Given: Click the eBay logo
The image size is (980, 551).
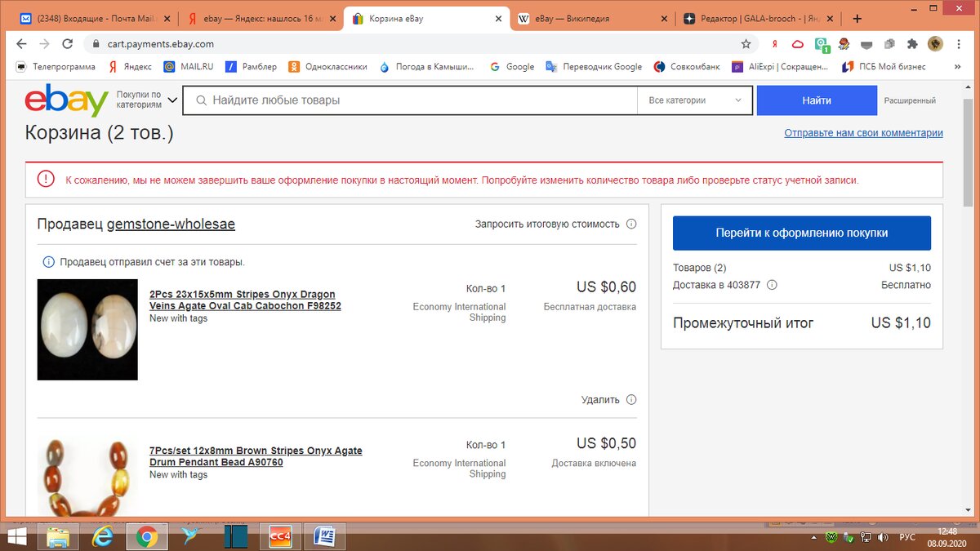Looking at the screenshot, I should (66, 100).
